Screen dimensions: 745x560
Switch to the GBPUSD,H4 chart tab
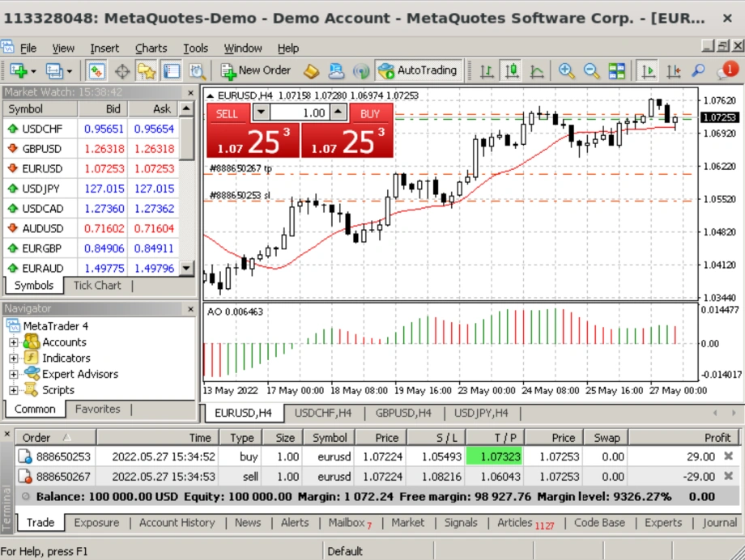(x=403, y=413)
